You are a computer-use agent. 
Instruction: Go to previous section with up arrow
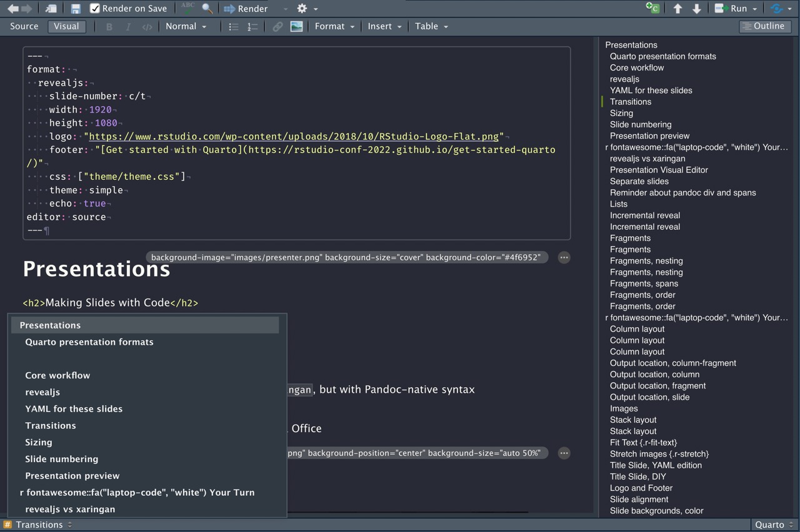tap(677, 9)
